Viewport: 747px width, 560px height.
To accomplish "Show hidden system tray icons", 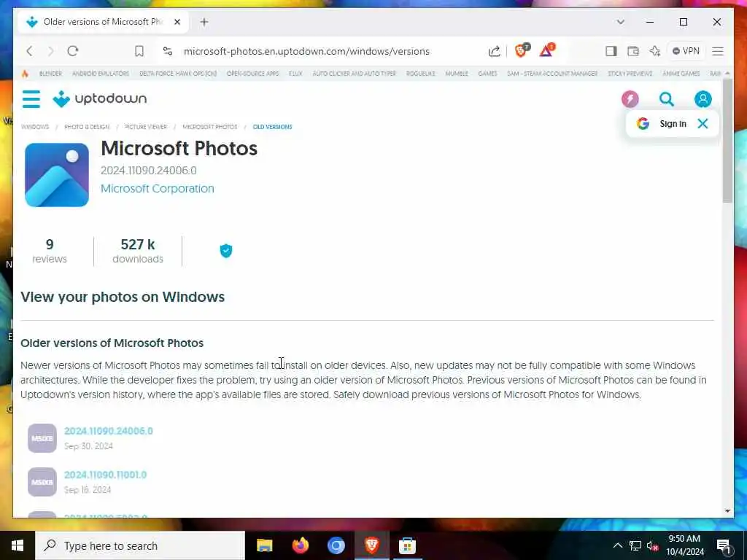I will click(x=617, y=545).
